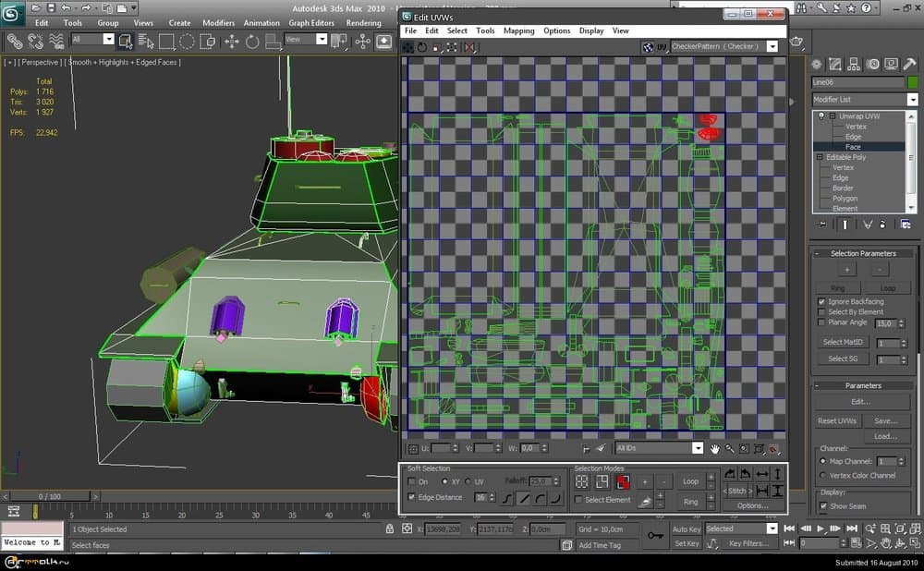Open the CheckerPattern texture dropdown
The image size is (924, 571).
772,46
